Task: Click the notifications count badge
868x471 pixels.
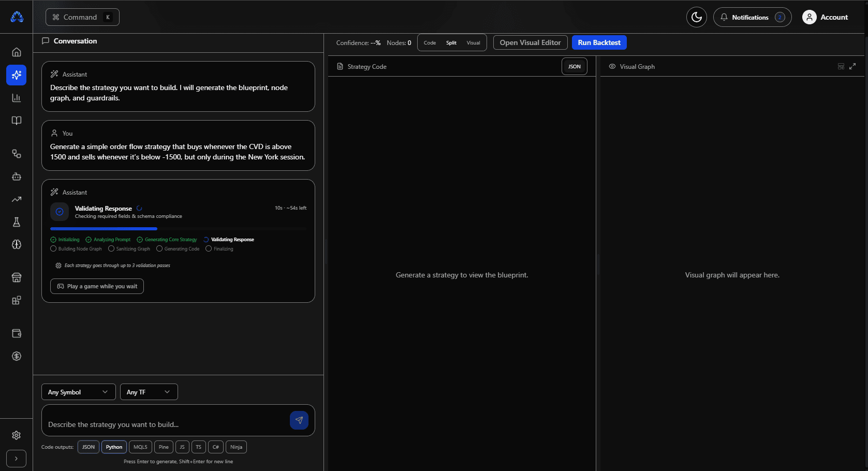Action: click(780, 17)
